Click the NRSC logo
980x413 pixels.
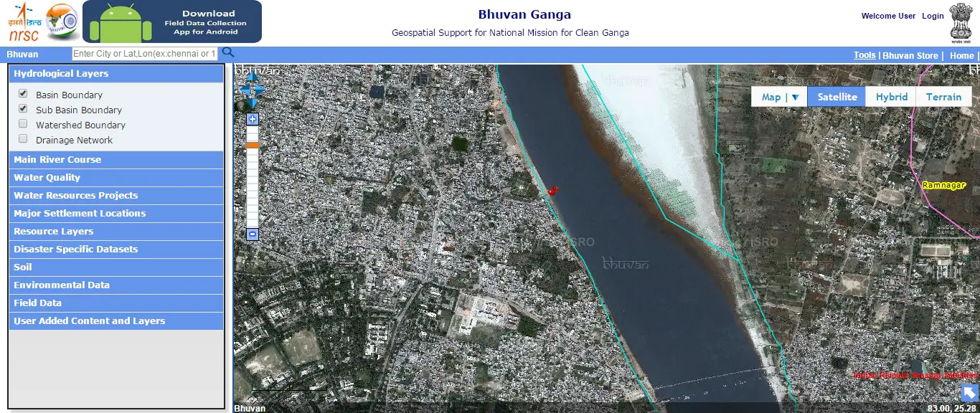(x=24, y=22)
